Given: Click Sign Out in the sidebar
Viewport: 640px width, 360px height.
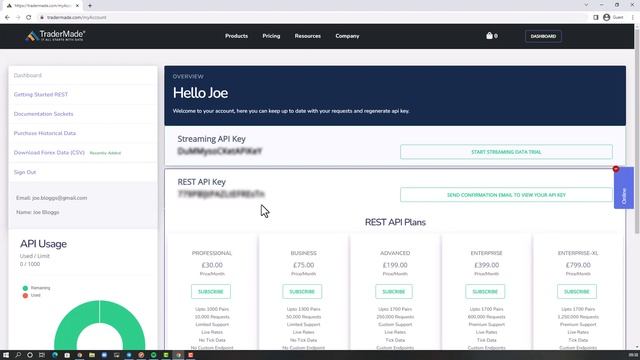Looking at the screenshot, I should (25, 172).
